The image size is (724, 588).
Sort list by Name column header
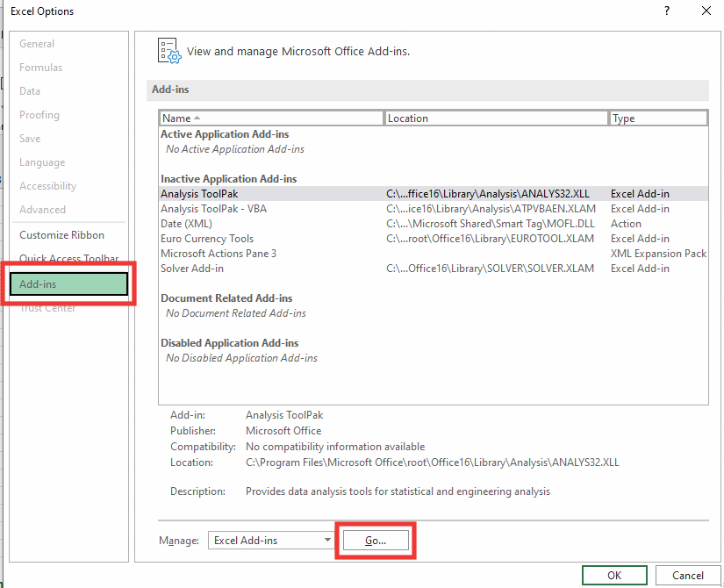(x=271, y=118)
